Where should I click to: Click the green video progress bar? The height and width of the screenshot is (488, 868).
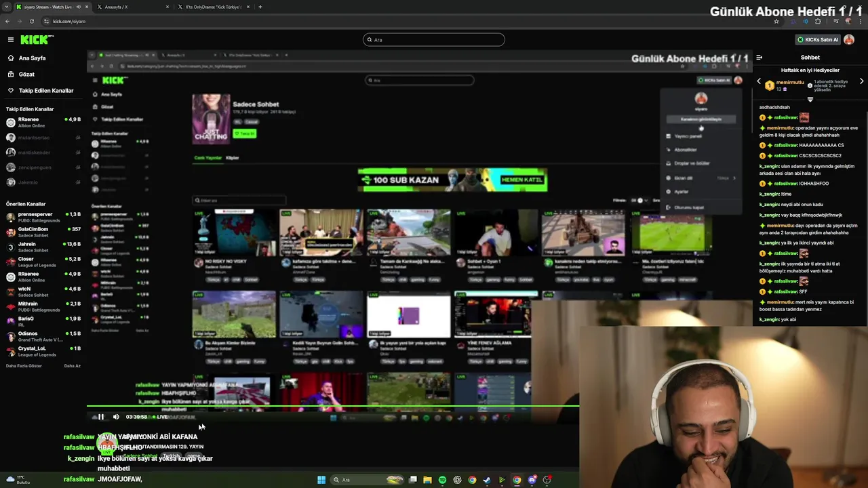tap(333, 407)
